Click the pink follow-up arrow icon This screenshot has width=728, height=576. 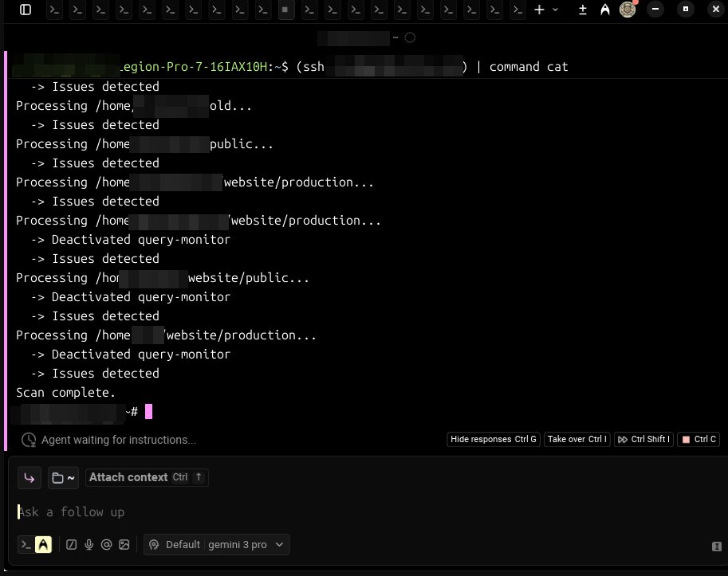point(30,478)
